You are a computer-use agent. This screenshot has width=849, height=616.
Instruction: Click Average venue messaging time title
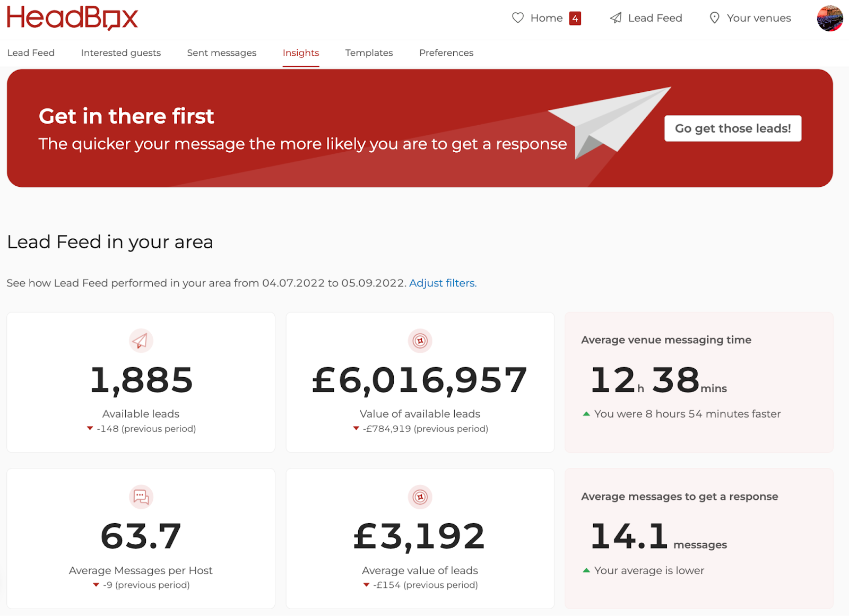[666, 340]
